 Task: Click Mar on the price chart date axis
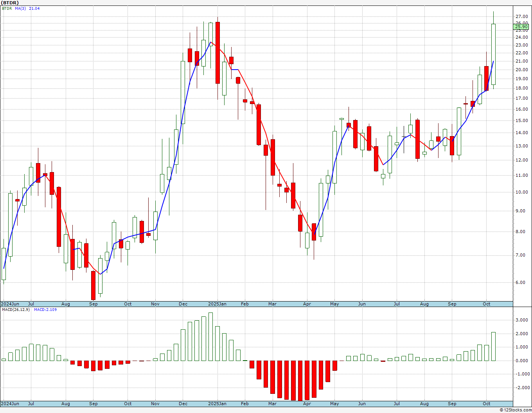(x=272, y=304)
